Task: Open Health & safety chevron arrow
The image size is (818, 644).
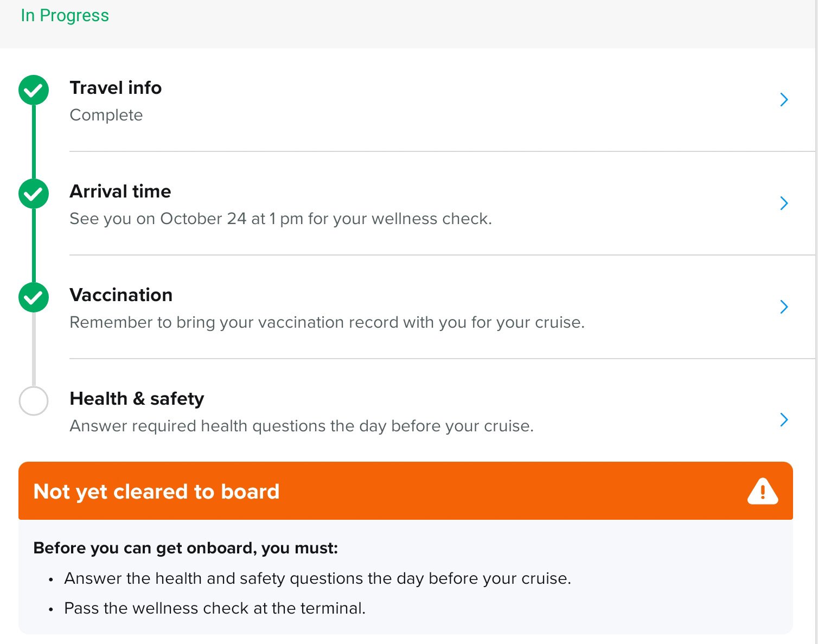Action: click(x=784, y=419)
